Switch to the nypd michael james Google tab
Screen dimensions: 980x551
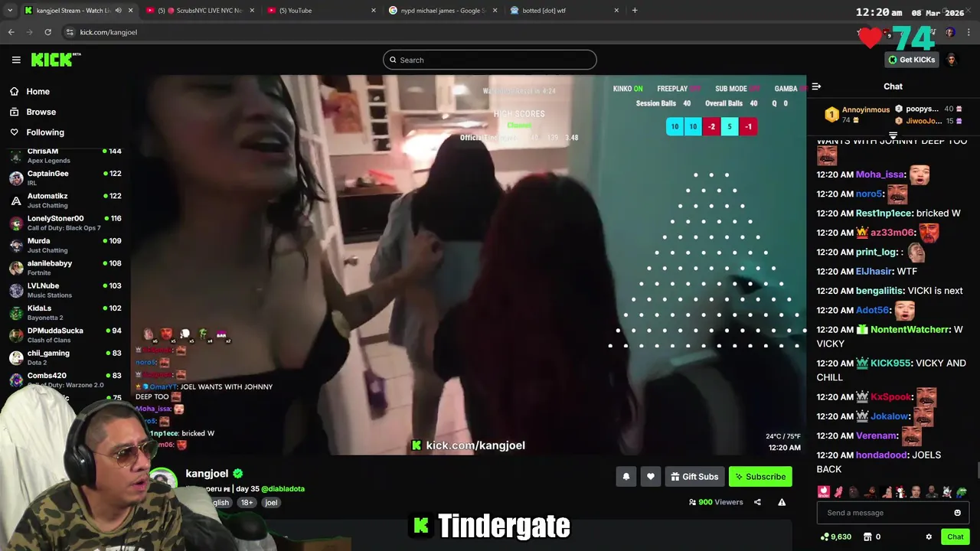coord(443,11)
